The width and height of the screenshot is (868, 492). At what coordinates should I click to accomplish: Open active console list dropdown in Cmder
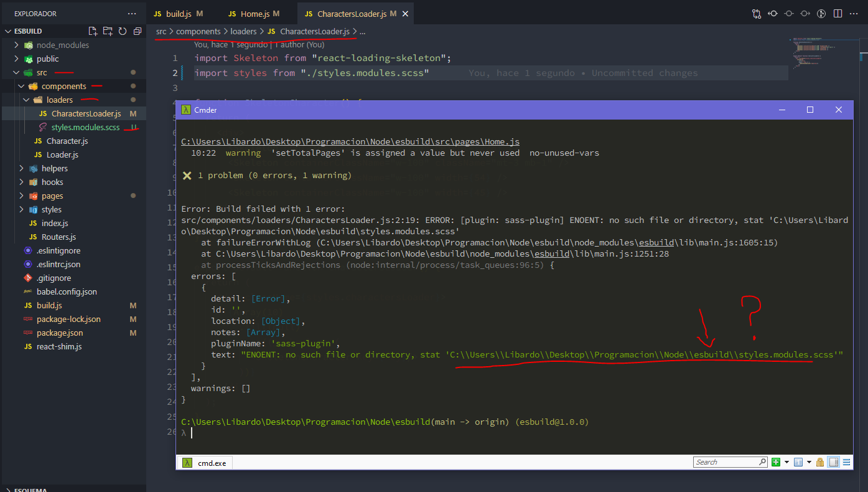point(809,462)
